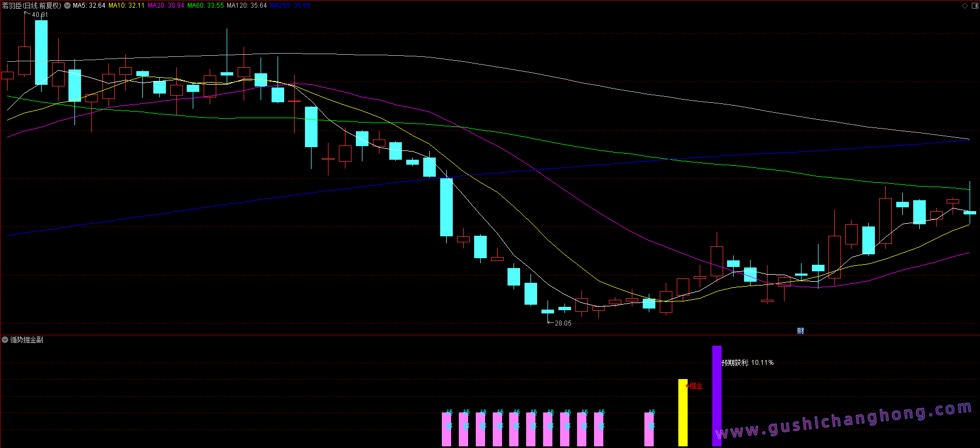Click the first pink 预警 warning bar
The width and height of the screenshot is (980, 448).
447,429
